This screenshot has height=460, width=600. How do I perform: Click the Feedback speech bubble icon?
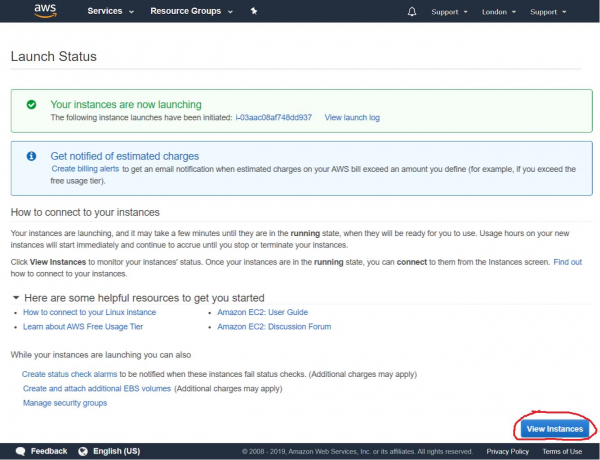20,451
